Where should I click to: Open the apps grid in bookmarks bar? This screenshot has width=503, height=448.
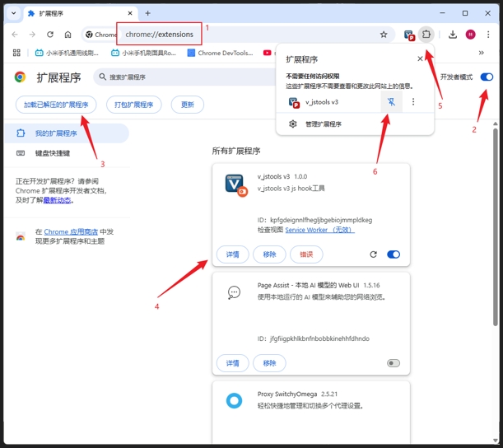click(x=16, y=53)
